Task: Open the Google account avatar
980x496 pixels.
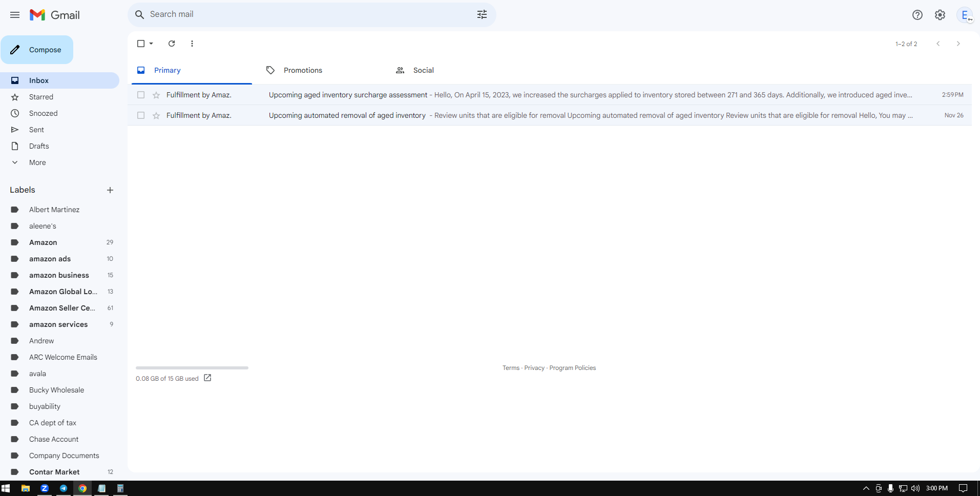Action: (x=965, y=15)
